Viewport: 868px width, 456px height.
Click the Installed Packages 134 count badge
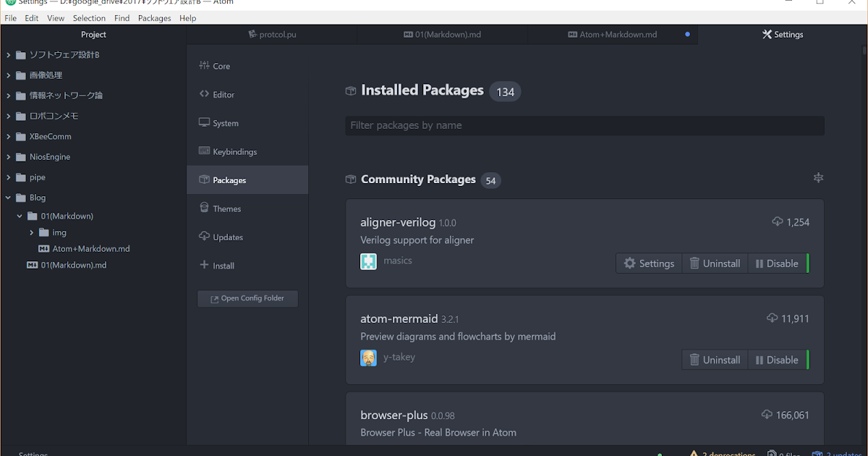(x=505, y=92)
